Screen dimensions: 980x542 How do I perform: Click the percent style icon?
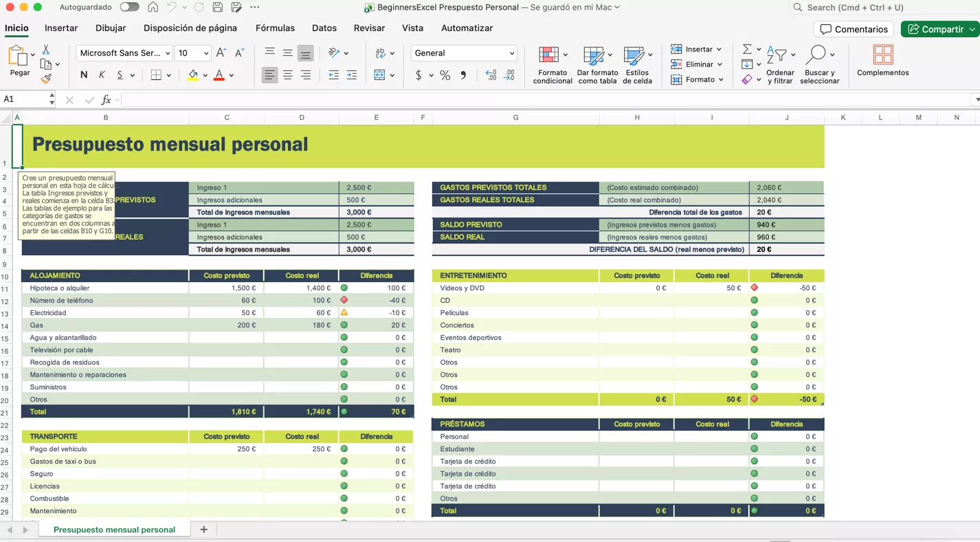click(x=445, y=75)
